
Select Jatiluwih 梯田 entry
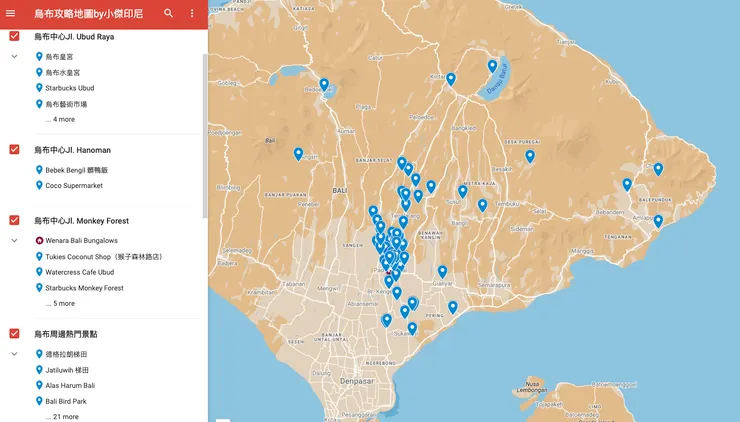[67, 370]
